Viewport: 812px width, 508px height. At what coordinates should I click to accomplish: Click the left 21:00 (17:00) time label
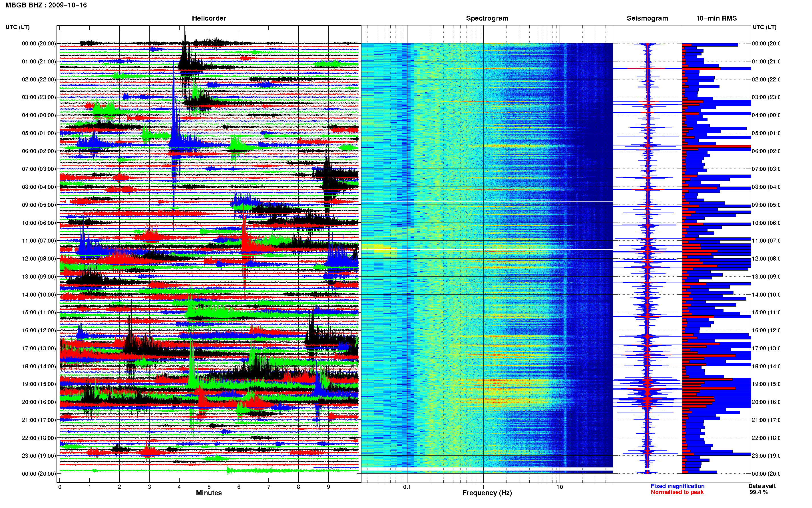tap(39, 420)
